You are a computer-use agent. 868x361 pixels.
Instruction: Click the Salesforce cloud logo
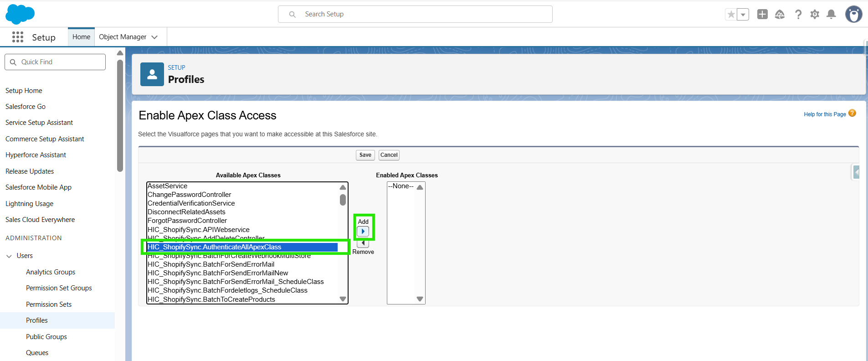pos(20,14)
